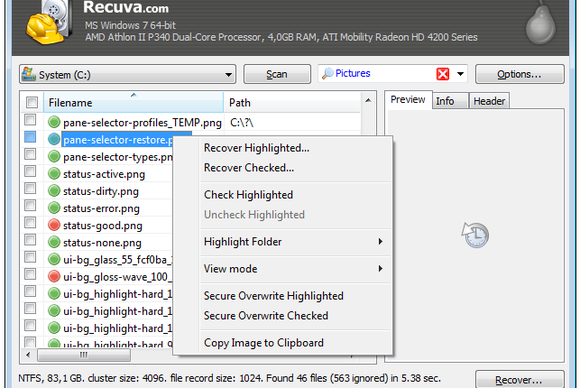Click the horizontal scrollbar left arrow

[x=28, y=355]
